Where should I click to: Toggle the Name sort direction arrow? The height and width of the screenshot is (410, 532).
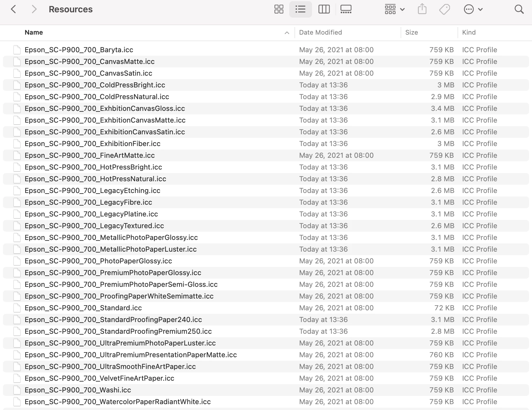[x=287, y=33]
